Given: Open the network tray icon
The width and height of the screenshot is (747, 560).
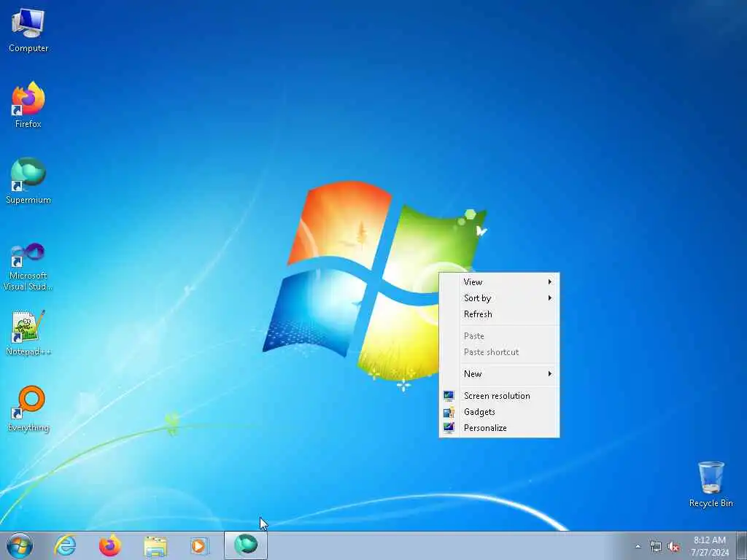Looking at the screenshot, I should point(656,547).
